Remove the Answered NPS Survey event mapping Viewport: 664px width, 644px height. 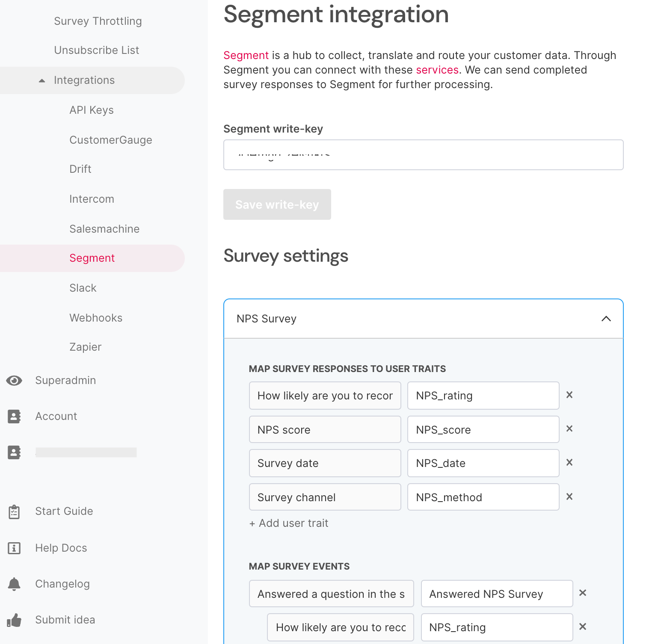click(582, 593)
